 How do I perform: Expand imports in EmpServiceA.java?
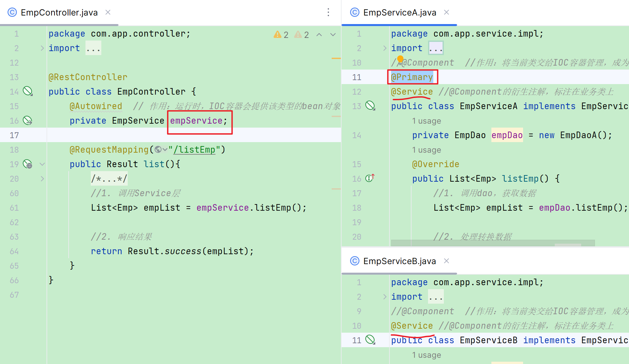[385, 48]
